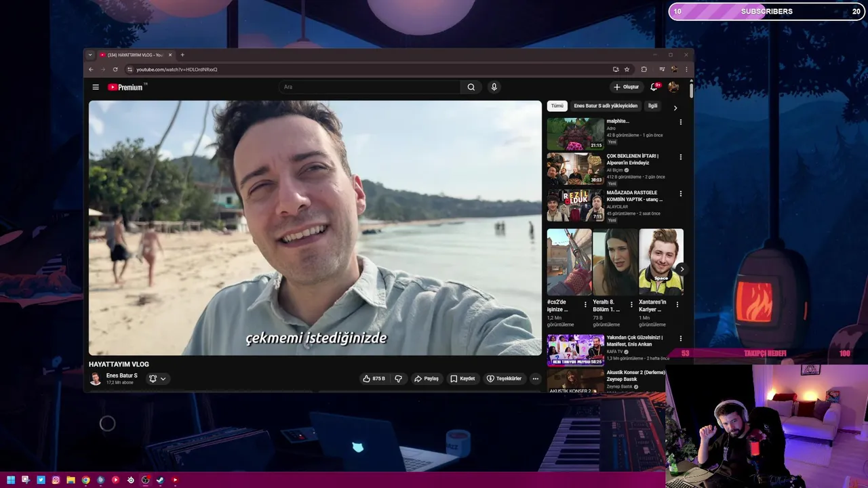Select the Tümü filter chip

[557, 106]
